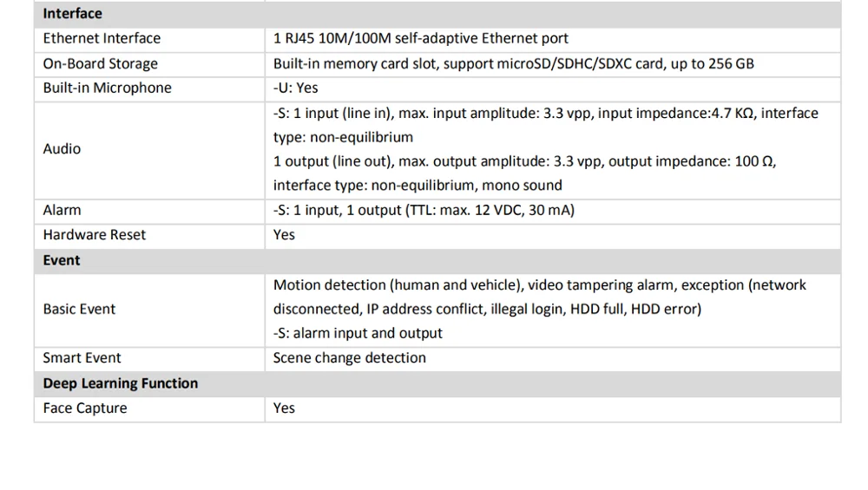Click the Hardware Reset label

[94, 234]
